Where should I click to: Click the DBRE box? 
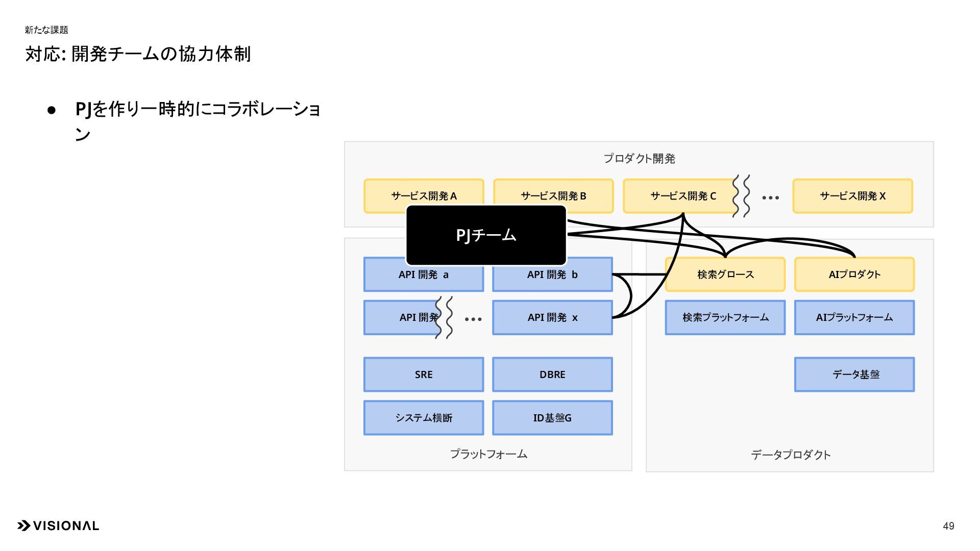coord(552,374)
